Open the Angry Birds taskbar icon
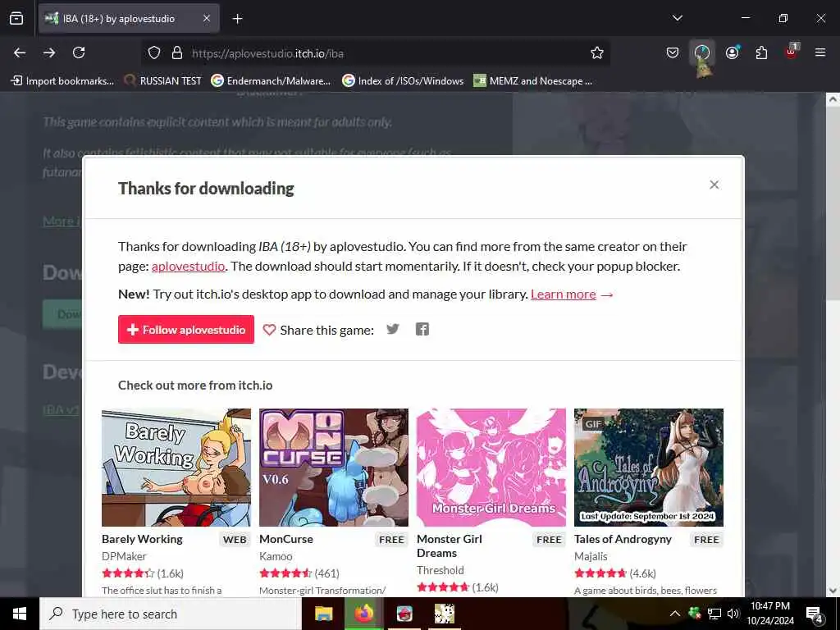Screen dimensions: 840x630 click(x=404, y=614)
